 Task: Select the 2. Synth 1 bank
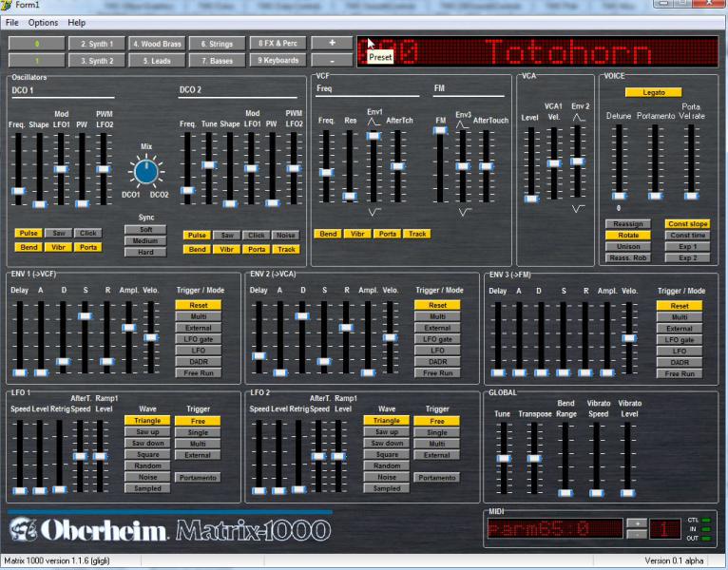pos(97,44)
